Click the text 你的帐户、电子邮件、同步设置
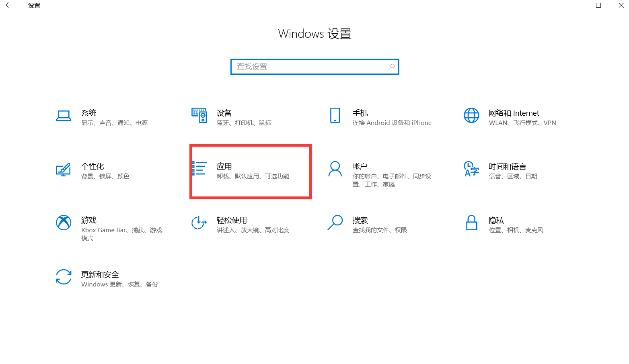This screenshot has width=629, height=364. [x=392, y=180]
